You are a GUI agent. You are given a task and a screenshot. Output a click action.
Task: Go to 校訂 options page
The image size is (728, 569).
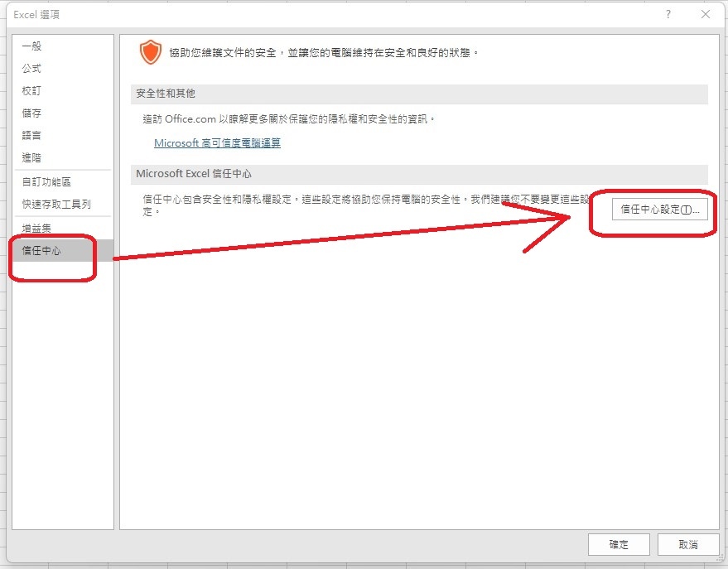[x=63, y=90]
